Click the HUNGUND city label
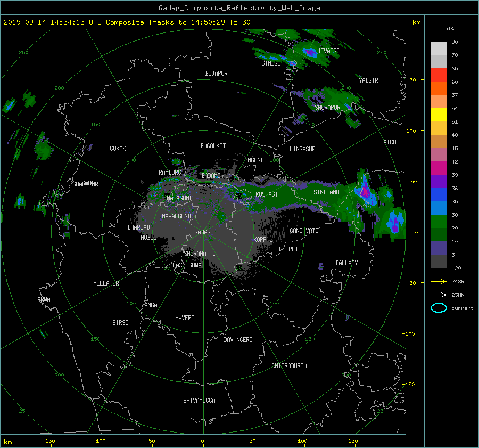The height and width of the screenshot is (448, 479). point(252,160)
